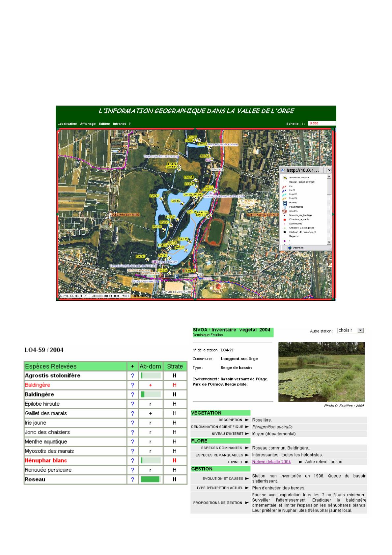The image size is (392, 555).
Task: Click the Agrostis stolonifère abundance bar
Action: [x=151, y=376]
